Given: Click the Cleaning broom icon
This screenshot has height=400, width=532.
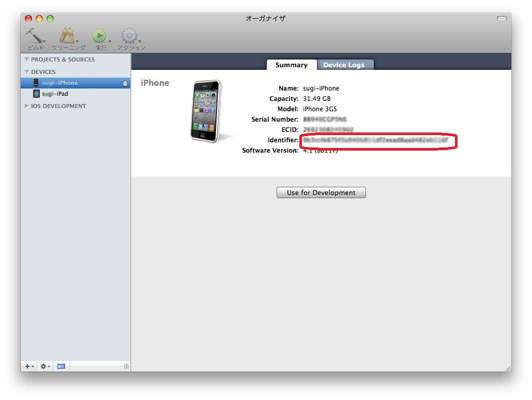Looking at the screenshot, I should pyautogui.click(x=67, y=36).
